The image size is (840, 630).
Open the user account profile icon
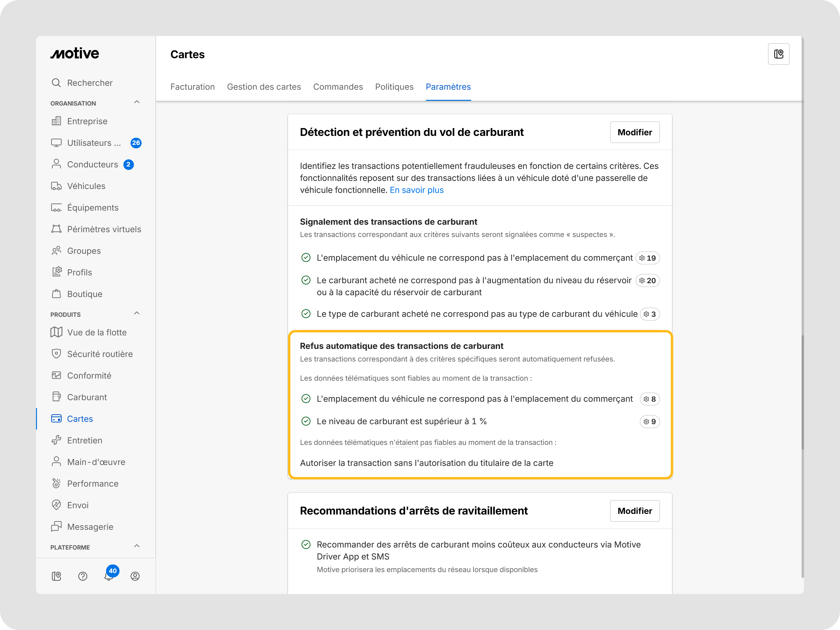tap(135, 576)
